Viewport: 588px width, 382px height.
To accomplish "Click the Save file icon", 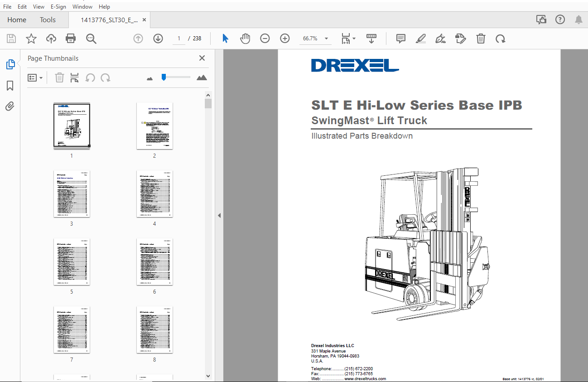I will [x=11, y=39].
